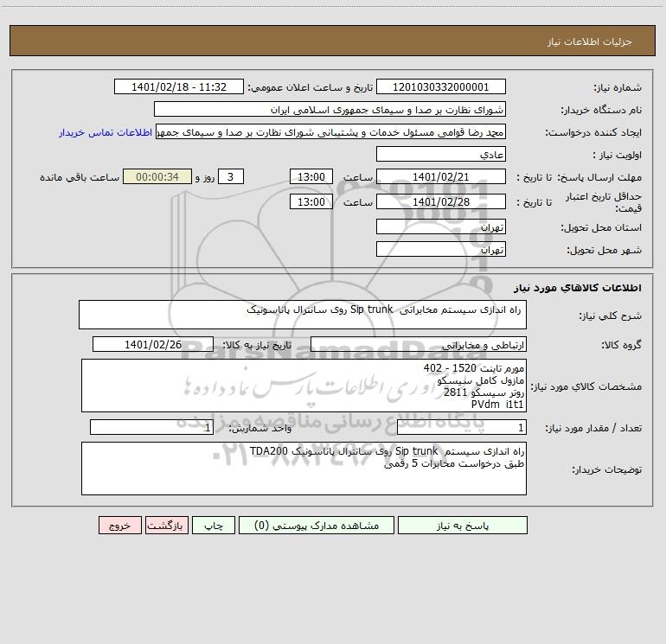The width and height of the screenshot is (666, 644).
Task: Open اطلاعات تماس خریدار link
Action: coord(106,132)
